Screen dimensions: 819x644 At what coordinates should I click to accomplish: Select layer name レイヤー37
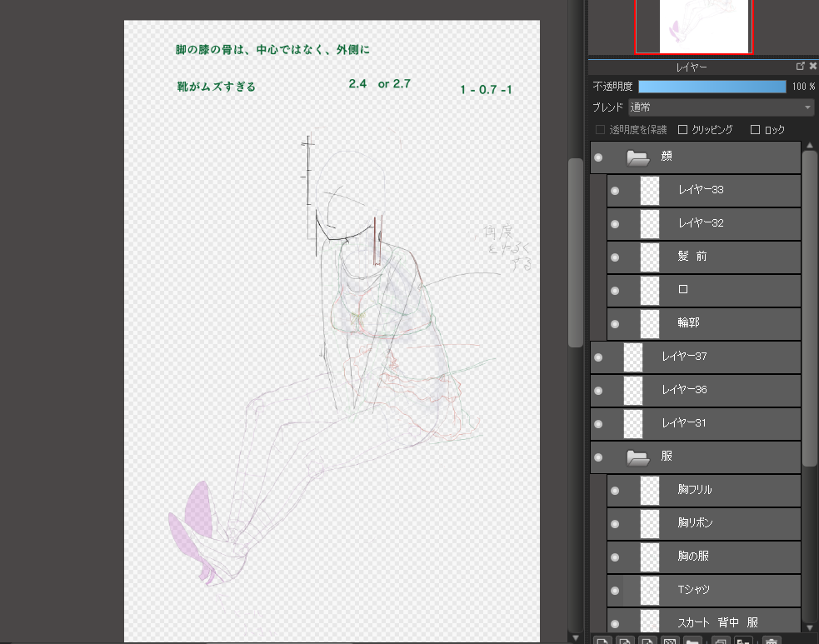coord(684,357)
